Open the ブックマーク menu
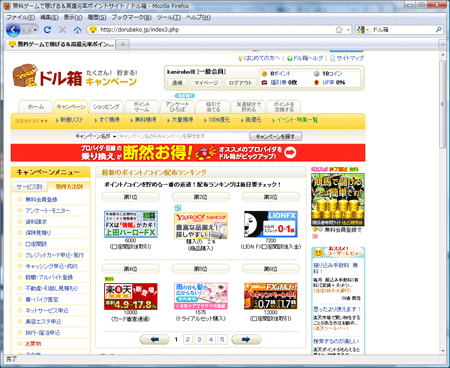 pos(132,17)
